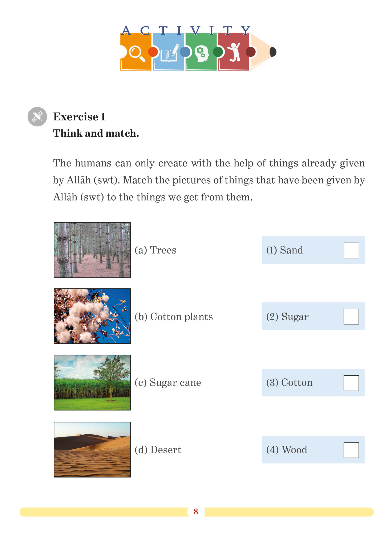Viewport: 392px width, 539px height.
Task: Click the sugar cane field picture
Action: pos(92,383)
